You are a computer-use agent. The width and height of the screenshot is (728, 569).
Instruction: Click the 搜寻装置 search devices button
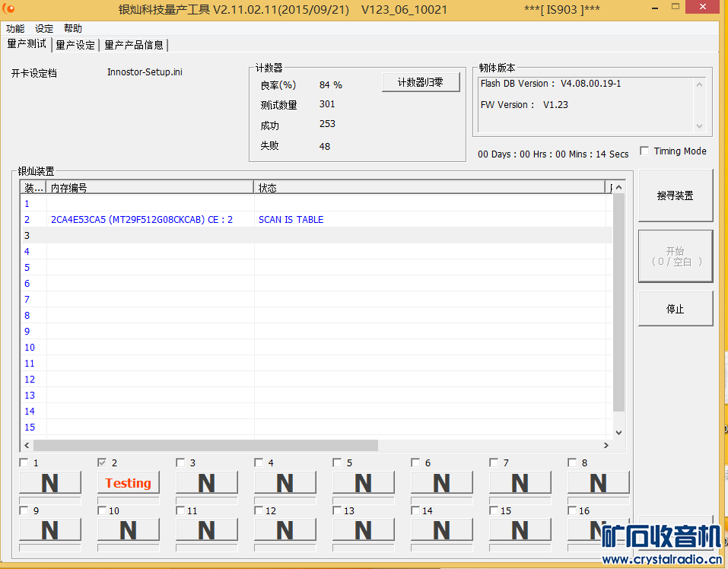pyautogui.click(x=675, y=195)
